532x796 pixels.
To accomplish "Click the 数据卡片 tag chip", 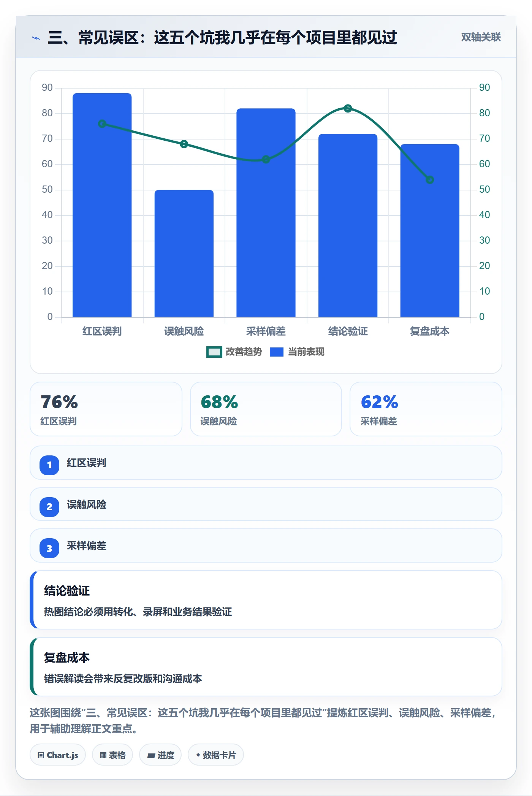I will (216, 755).
